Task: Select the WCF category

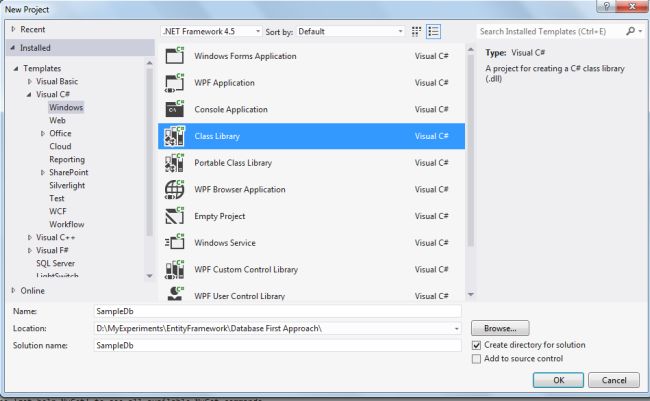Action: (58, 211)
